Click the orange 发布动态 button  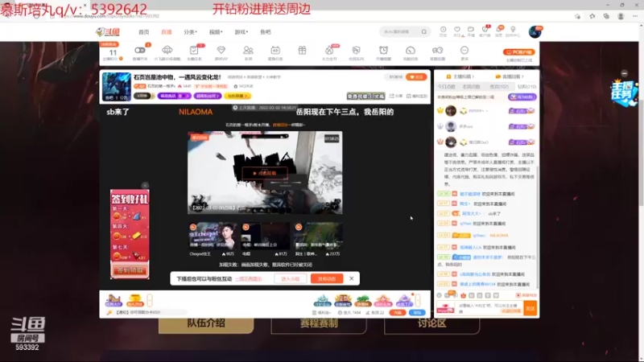327,278
